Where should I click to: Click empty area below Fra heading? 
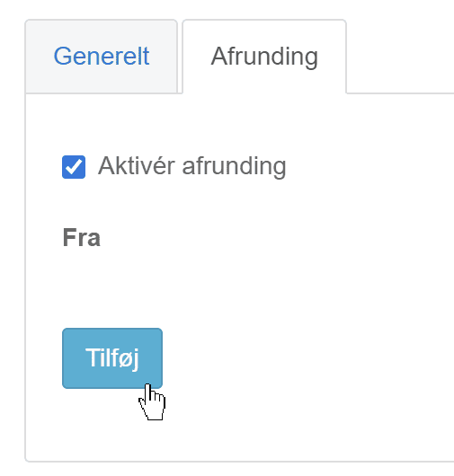tap(213, 286)
